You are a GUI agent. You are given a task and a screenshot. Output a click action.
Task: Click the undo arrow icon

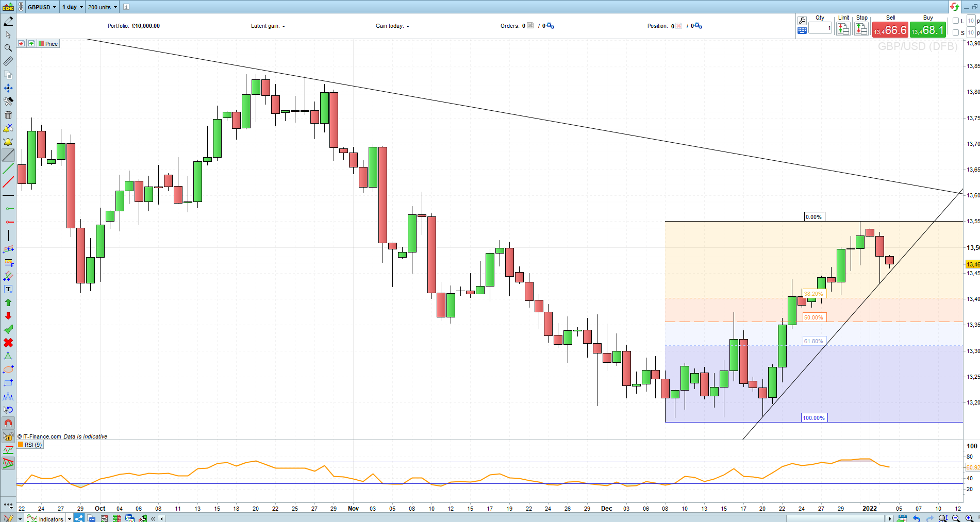(917, 518)
